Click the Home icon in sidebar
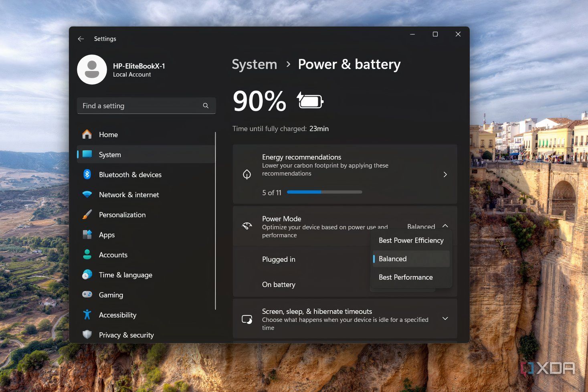 pos(87,135)
